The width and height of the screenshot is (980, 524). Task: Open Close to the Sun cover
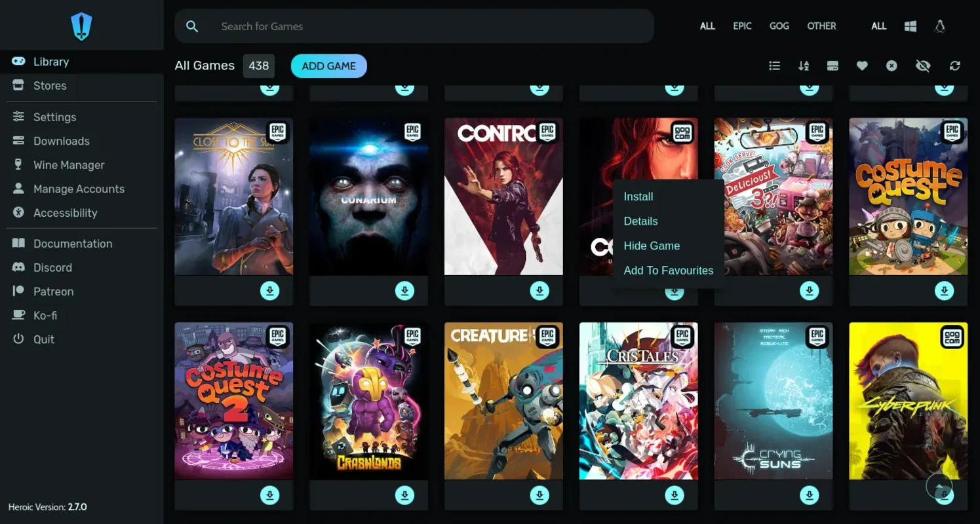click(234, 196)
